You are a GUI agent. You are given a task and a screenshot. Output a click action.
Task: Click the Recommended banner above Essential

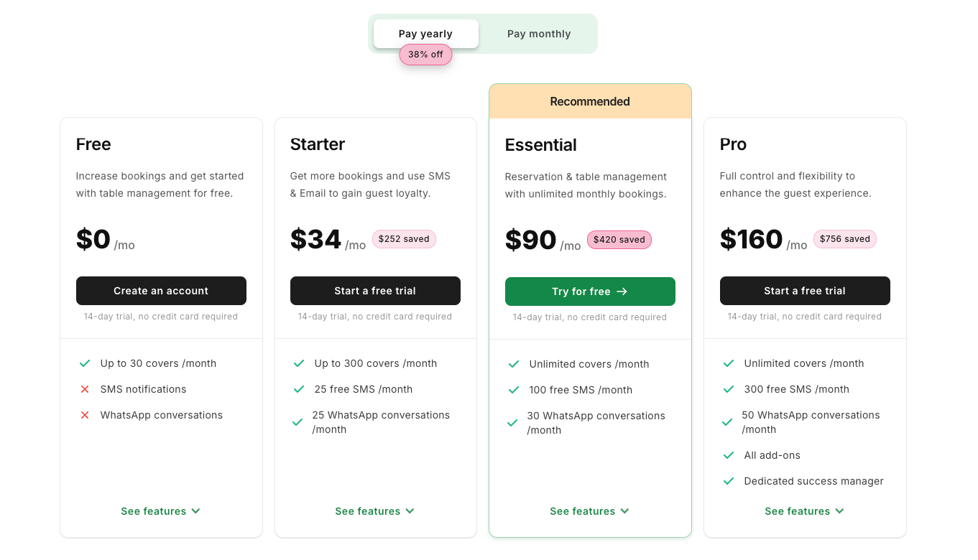(590, 102)
